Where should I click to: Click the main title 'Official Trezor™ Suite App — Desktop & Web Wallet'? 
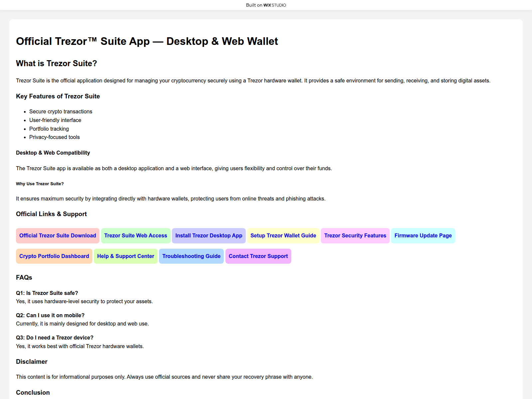click(x=147, y=41)
